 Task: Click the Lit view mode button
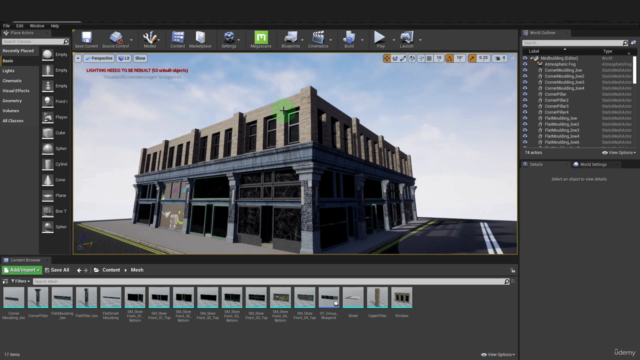coord(124,58)
